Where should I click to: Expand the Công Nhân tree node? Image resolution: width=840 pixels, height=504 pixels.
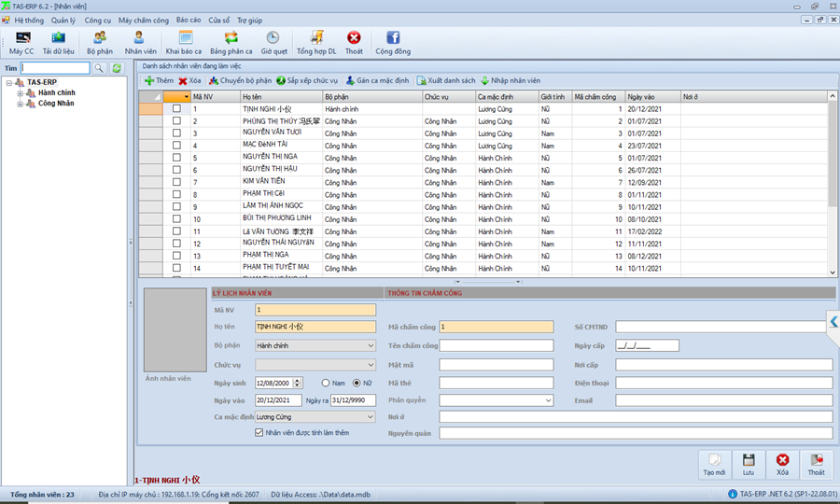click(20, 104)
